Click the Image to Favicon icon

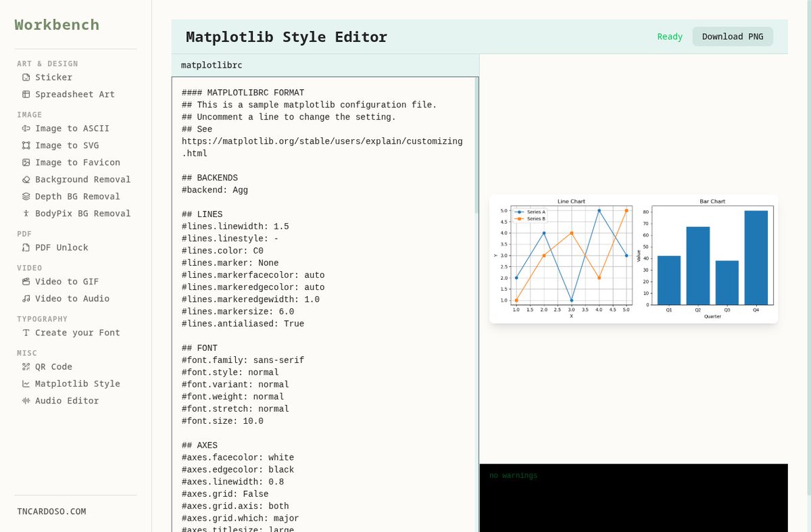coord(26,162)
